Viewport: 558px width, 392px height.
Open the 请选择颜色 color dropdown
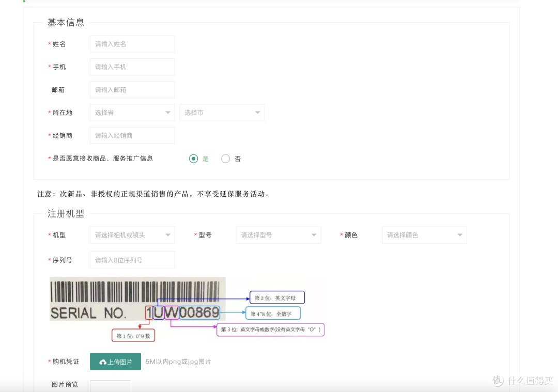point(424,235)
